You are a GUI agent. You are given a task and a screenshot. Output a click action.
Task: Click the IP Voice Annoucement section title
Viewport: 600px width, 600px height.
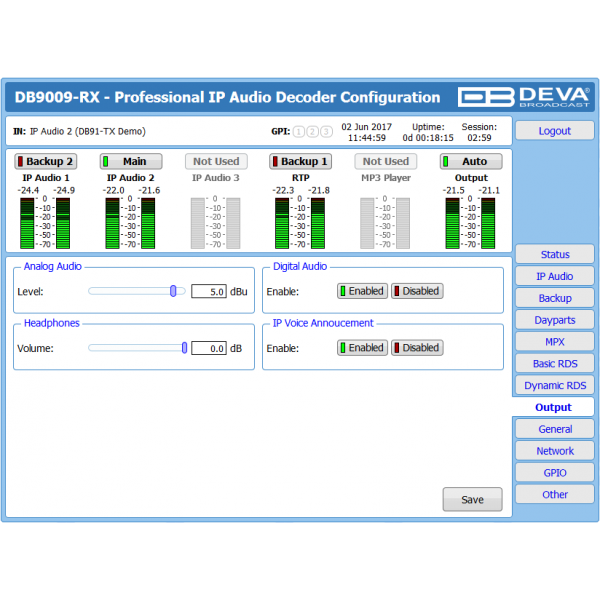click(x=323, y=323)
